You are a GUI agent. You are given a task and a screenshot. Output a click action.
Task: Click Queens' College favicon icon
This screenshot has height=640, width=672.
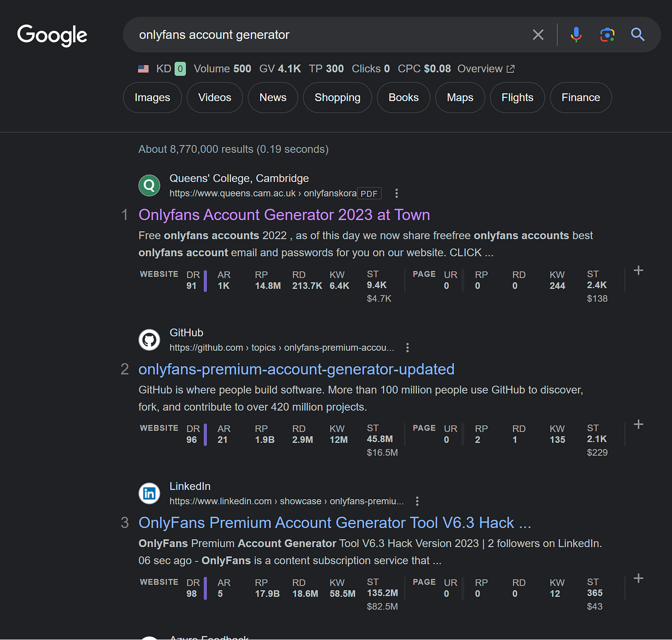tap(149, 185)
